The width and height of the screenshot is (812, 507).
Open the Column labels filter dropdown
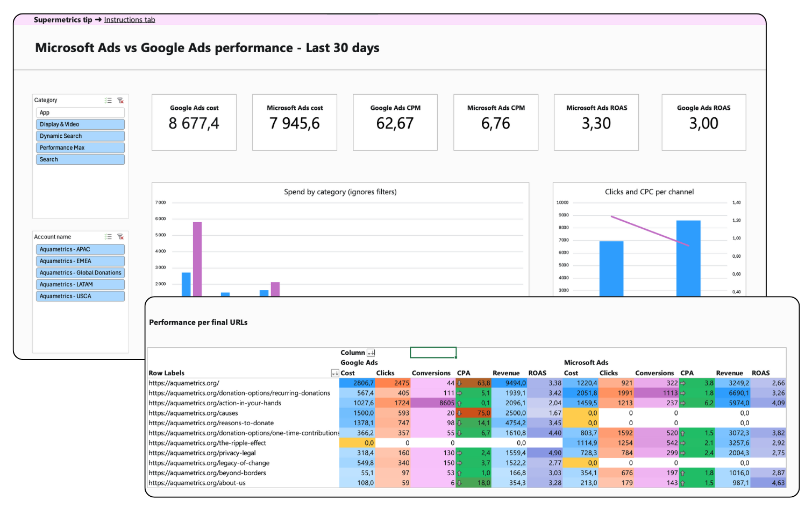[x=371, y=353]
